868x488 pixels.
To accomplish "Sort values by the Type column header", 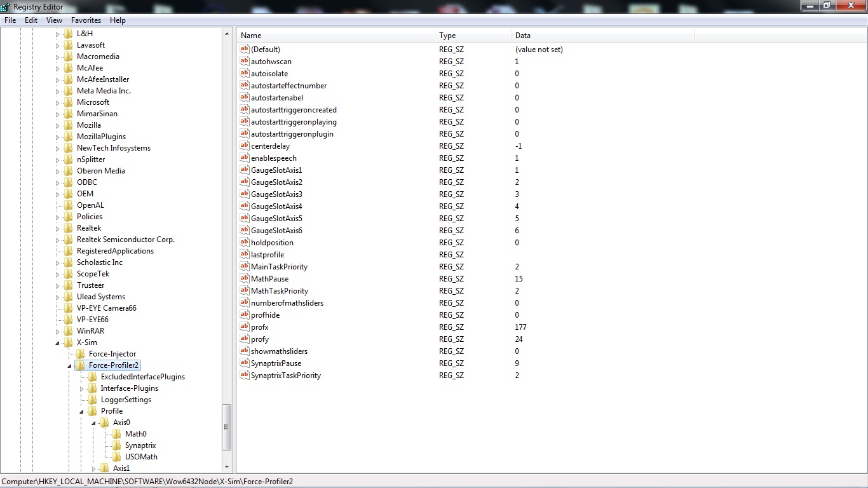I will tap(473, 36).
